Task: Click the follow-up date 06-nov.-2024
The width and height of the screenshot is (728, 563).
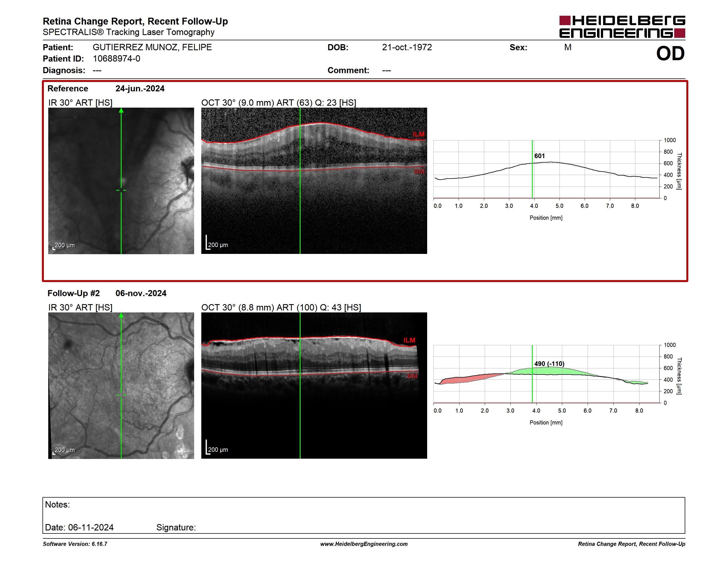Action: 141,293
